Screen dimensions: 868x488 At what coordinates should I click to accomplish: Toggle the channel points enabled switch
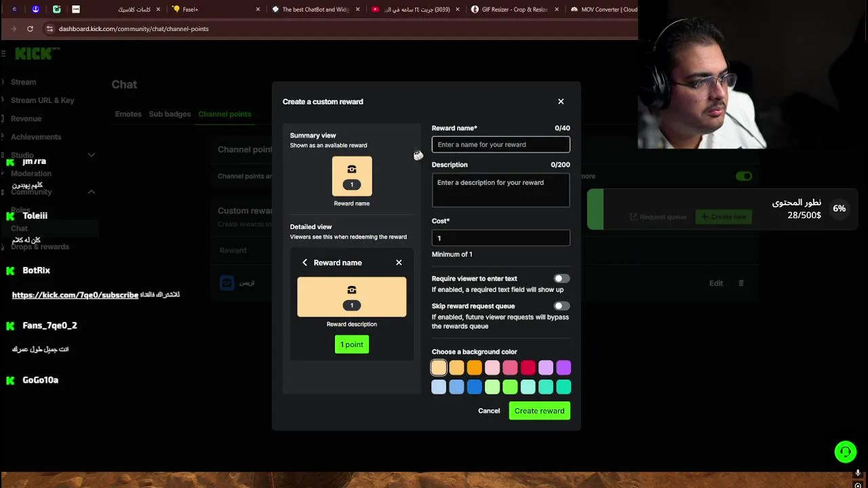(744, 176)
